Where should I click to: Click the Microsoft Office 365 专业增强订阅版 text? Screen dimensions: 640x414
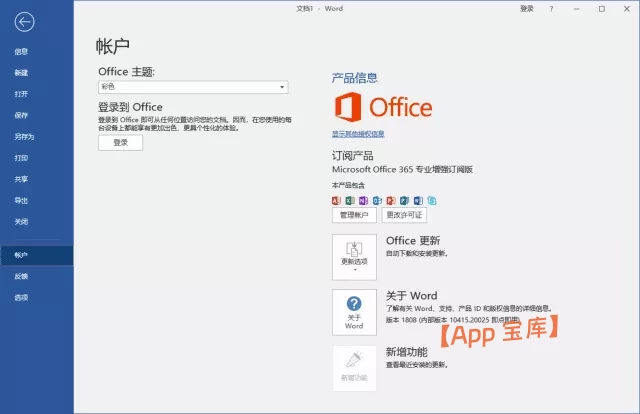(402, 169)
